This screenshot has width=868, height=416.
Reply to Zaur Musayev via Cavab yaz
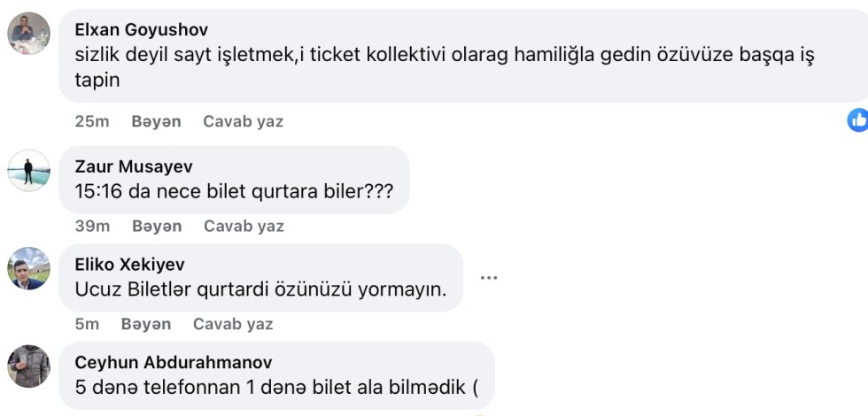[x=244, y=226]
